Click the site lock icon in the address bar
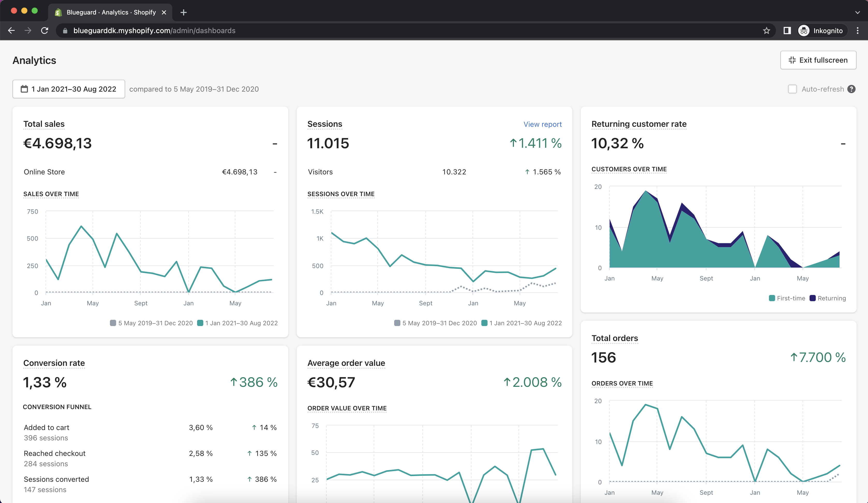The image size is (868, 503). tap(65, 31)
